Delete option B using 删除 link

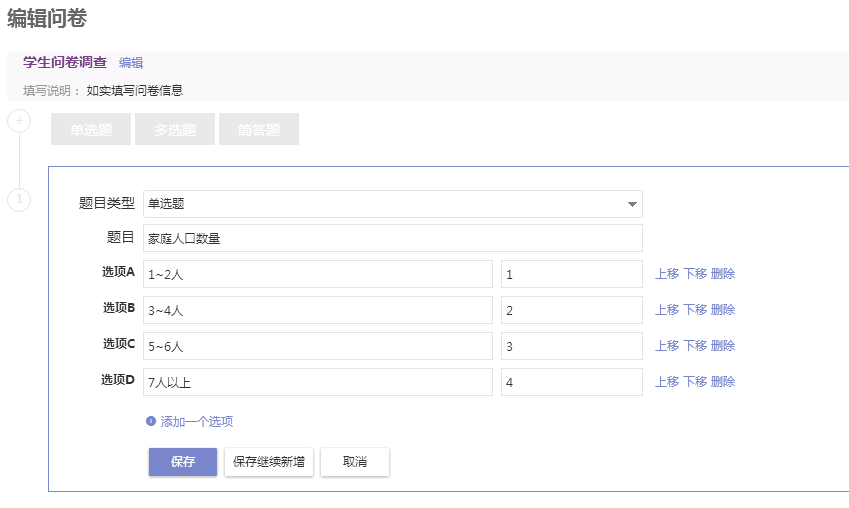tap(723, 310)
